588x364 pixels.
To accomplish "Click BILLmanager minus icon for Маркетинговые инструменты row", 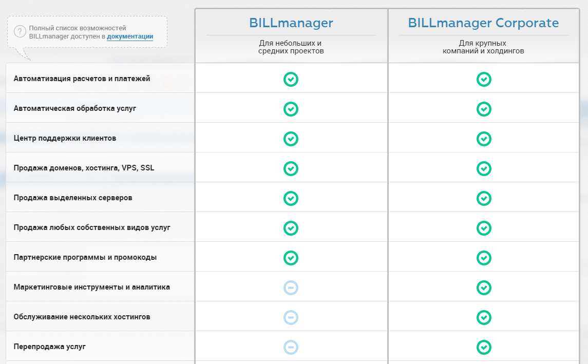I will (291, 288).
